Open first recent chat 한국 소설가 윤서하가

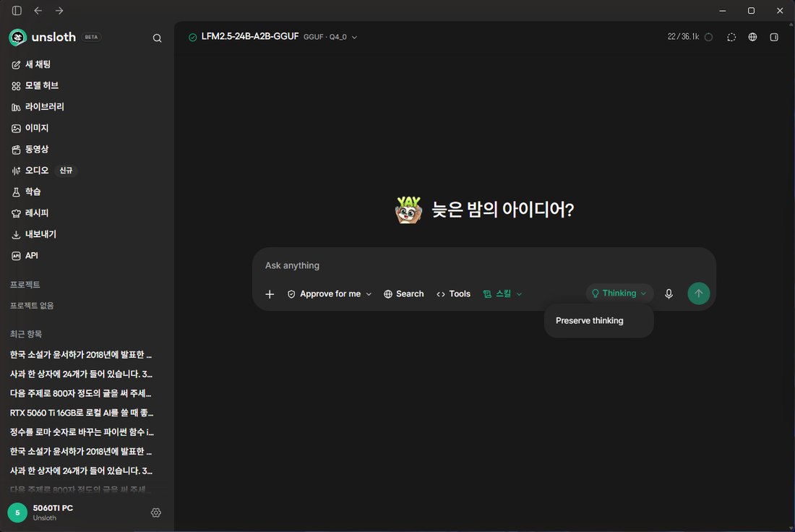click(81, 354)
